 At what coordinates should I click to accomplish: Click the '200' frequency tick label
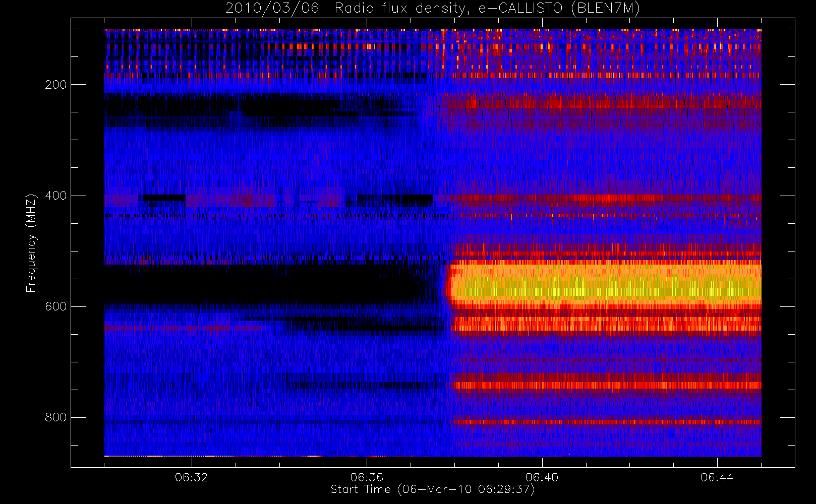pos(55,85)
